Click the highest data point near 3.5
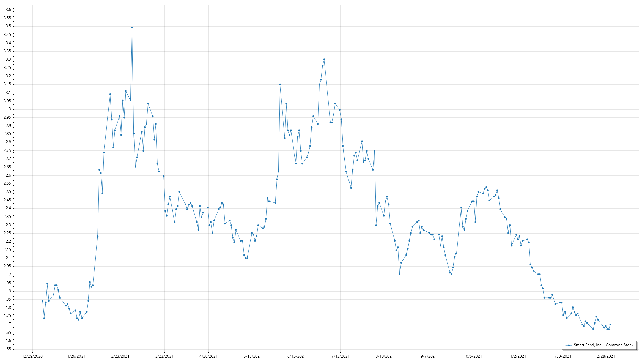Viewport: 644px width, 362px height. (132, 28)
